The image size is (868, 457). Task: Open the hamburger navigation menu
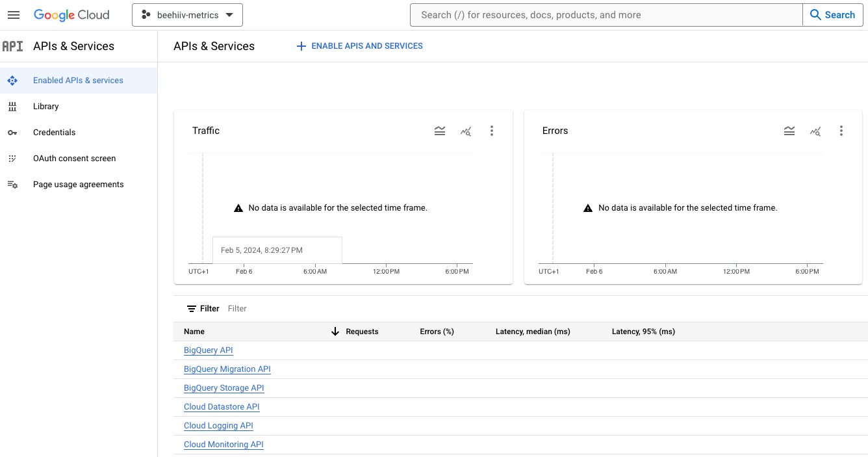coord(14,15)
